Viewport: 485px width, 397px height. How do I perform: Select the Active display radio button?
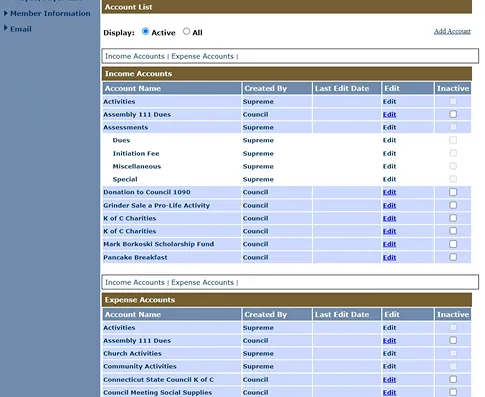[145, 31]
